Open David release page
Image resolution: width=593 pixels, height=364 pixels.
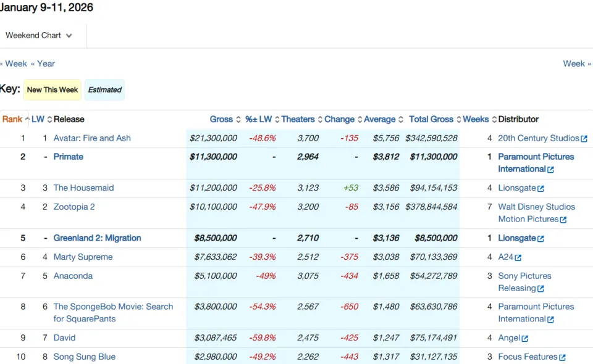click(x=64, y=338)
